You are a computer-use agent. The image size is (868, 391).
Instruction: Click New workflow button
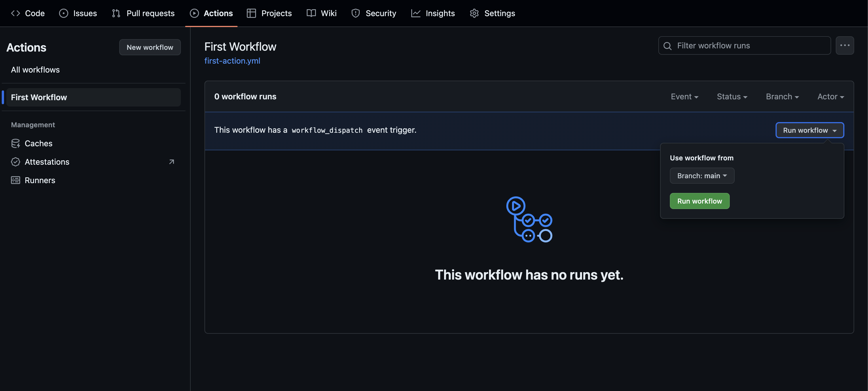(x=150, y=47)
